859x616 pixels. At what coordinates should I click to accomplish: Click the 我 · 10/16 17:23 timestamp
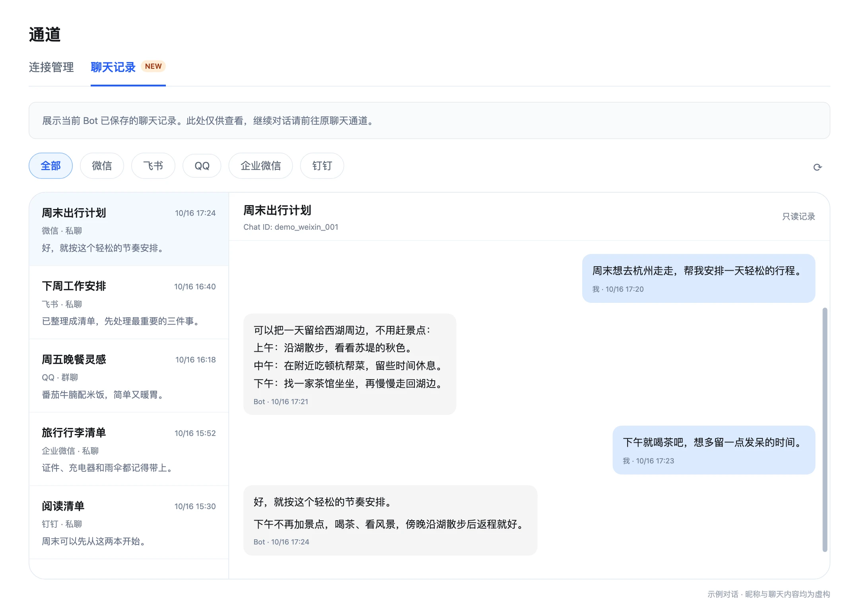648,461
